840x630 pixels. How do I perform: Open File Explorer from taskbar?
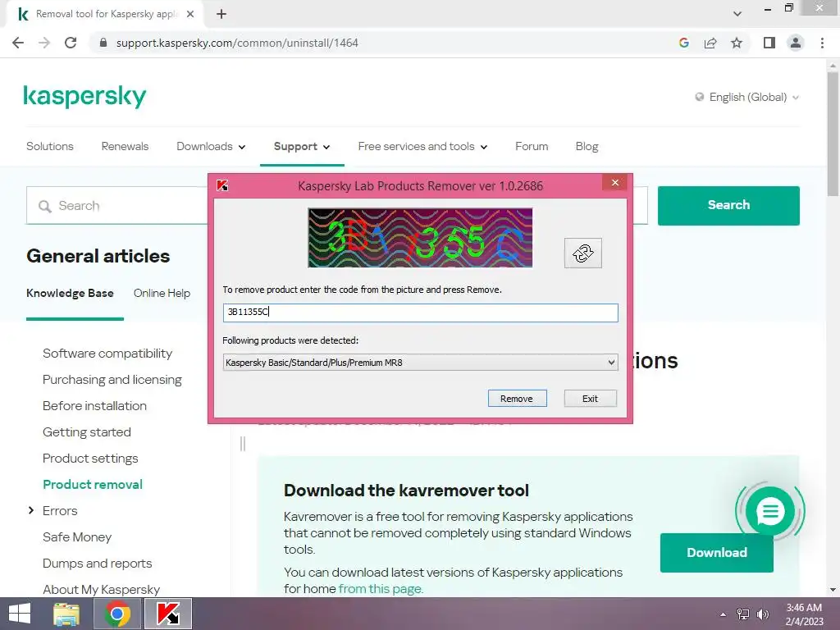(66, 614)
